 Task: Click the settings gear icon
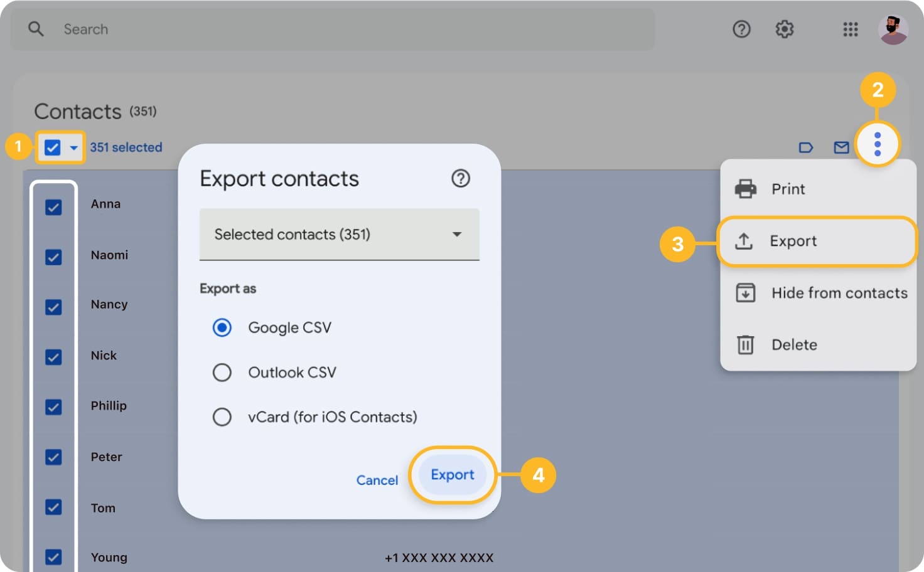[784, 29]
